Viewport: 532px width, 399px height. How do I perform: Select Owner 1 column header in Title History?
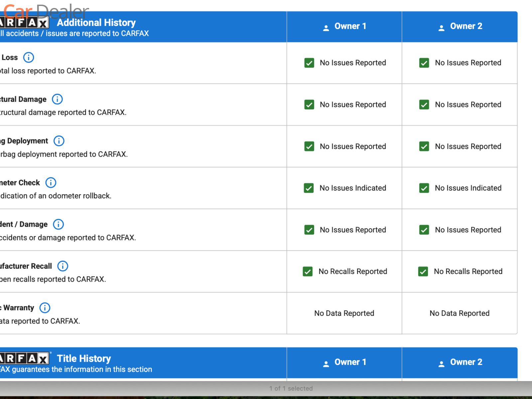click(344, 362)
